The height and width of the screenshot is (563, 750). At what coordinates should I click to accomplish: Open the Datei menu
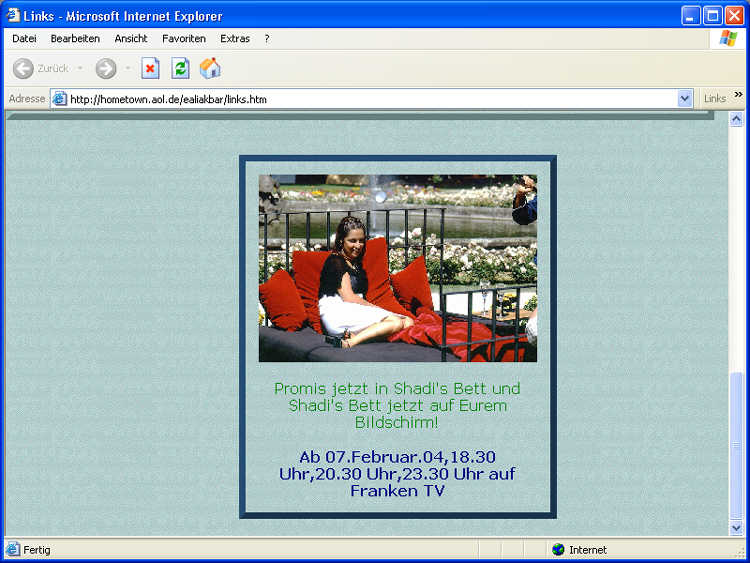click(x=24, y=38)
